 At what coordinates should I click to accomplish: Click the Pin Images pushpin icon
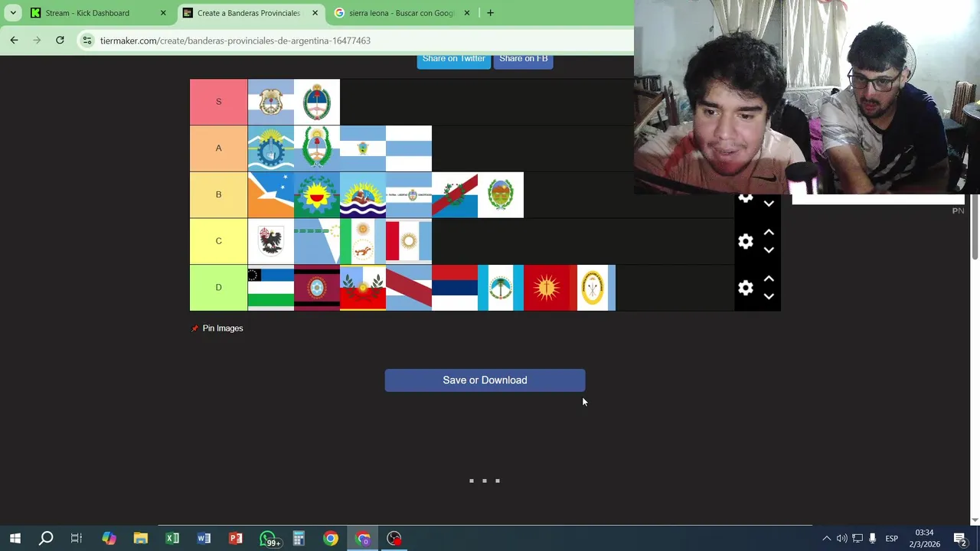click(194, 328)
